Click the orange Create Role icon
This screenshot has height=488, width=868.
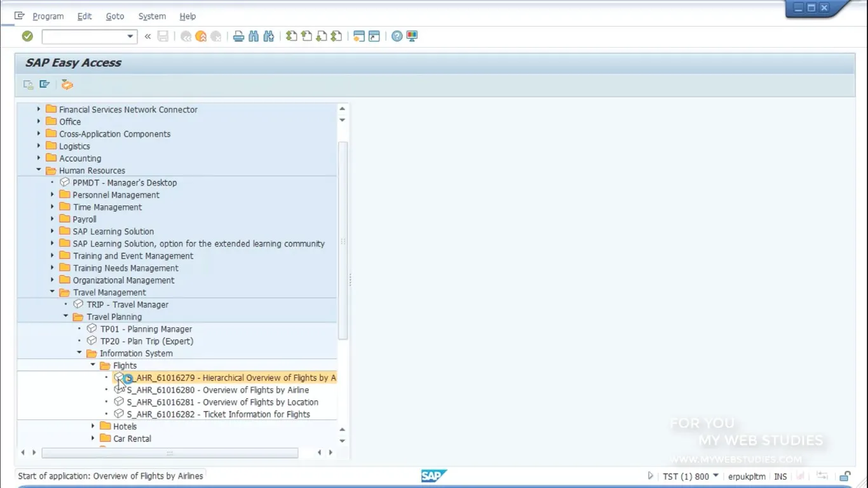pos(67,85)
